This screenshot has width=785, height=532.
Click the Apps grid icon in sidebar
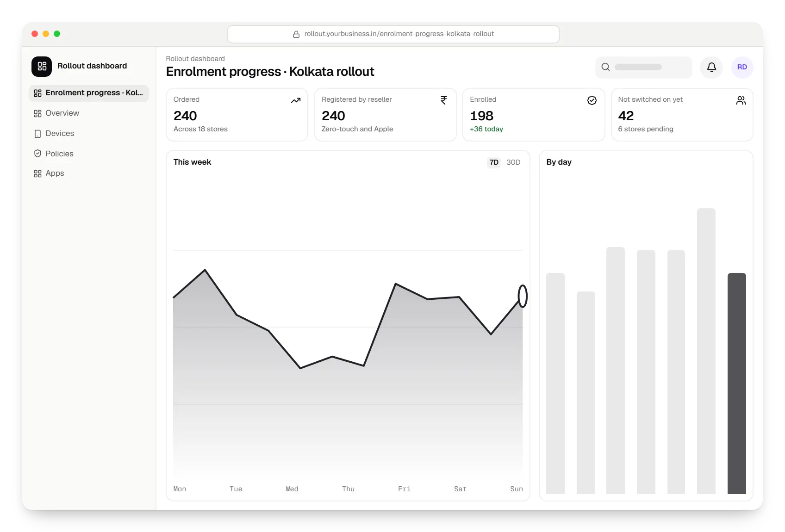point(38,173)
